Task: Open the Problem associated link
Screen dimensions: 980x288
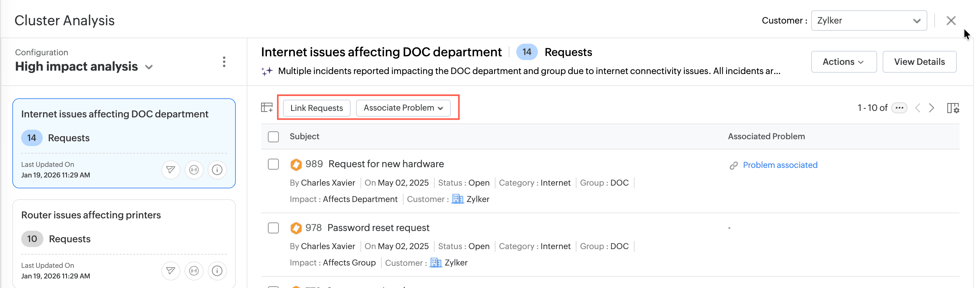Action: tap(779, 165)
